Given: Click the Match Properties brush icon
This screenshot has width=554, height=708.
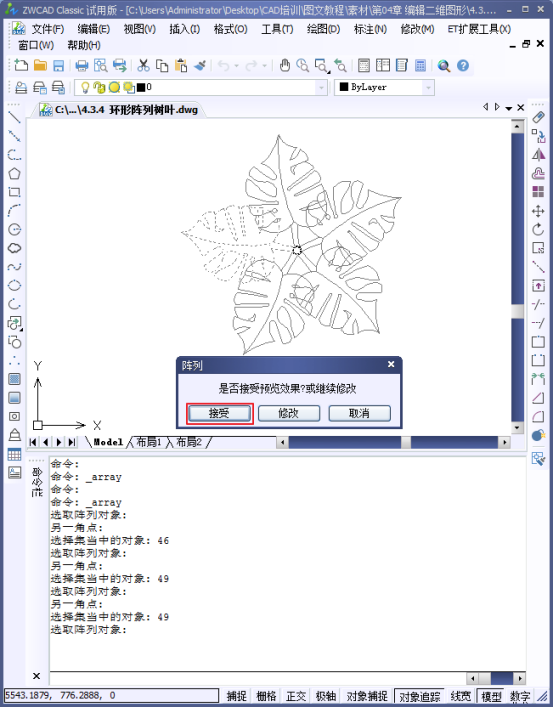Looking at the screenshot, I should [x=200, y=66].
